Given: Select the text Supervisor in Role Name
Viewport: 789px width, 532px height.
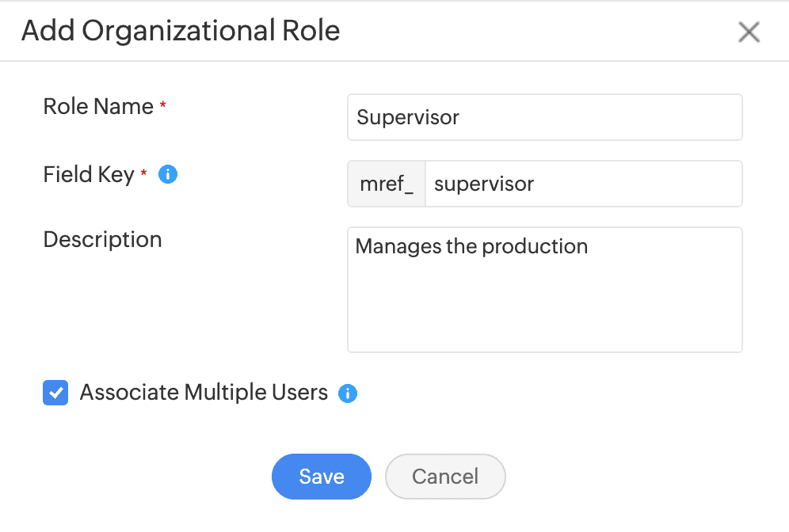Looking at the screenshot, I should click(x=408, y=117).
